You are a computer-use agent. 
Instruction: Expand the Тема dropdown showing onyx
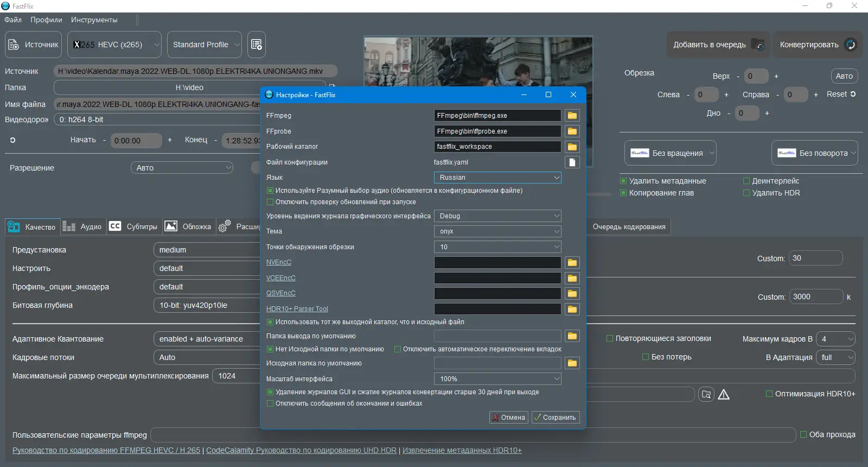pos(497,231)
